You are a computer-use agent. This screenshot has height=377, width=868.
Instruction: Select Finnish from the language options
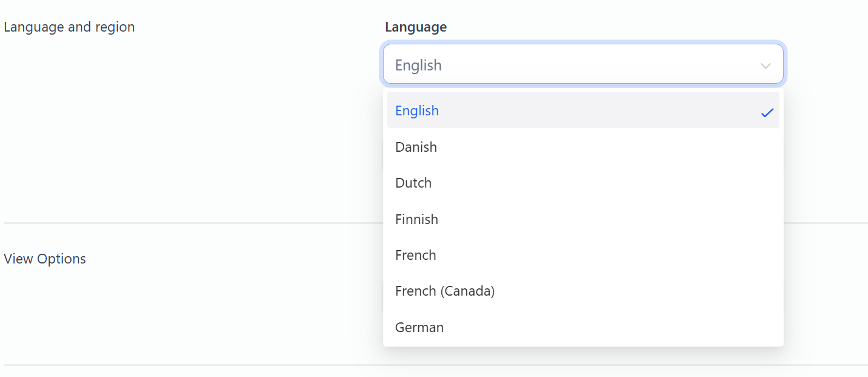pos(416,219)
